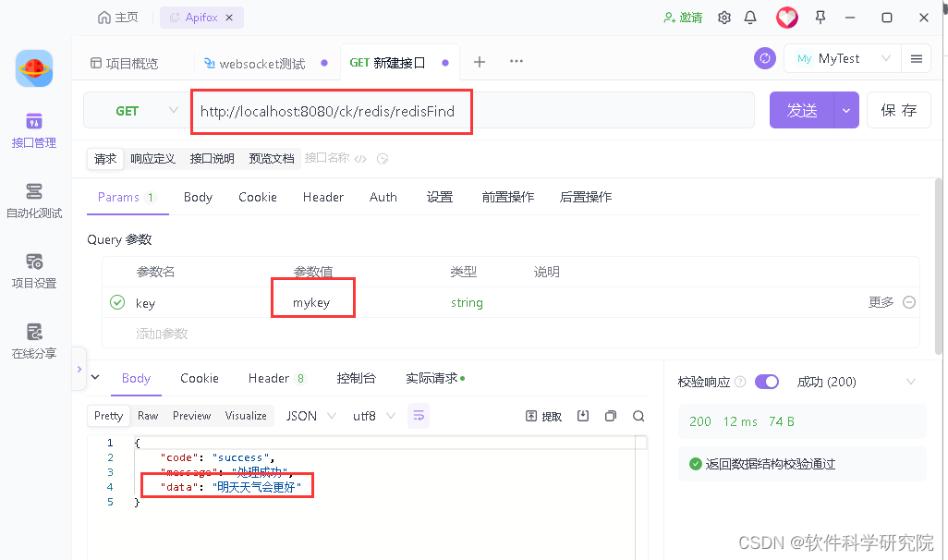Switch to the websocket测试 tab
The height and width of the screenshot is (560, 948).
tap(254, 63)
